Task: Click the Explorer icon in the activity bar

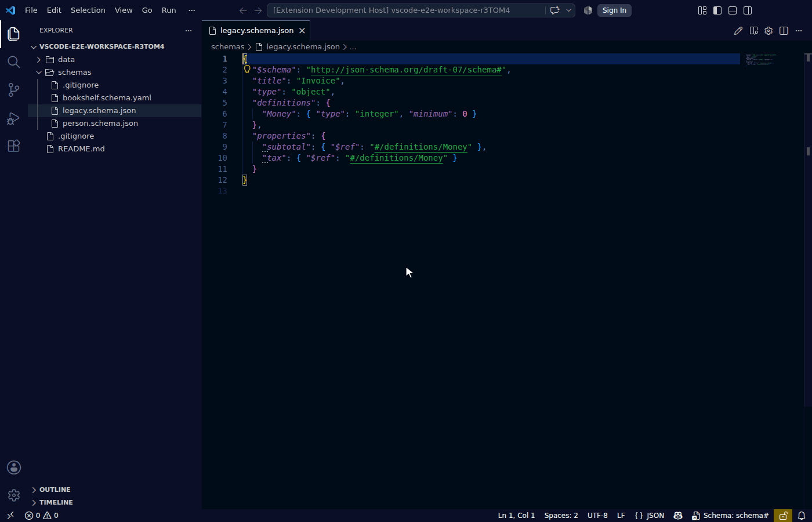Action: tap(14, 34)
